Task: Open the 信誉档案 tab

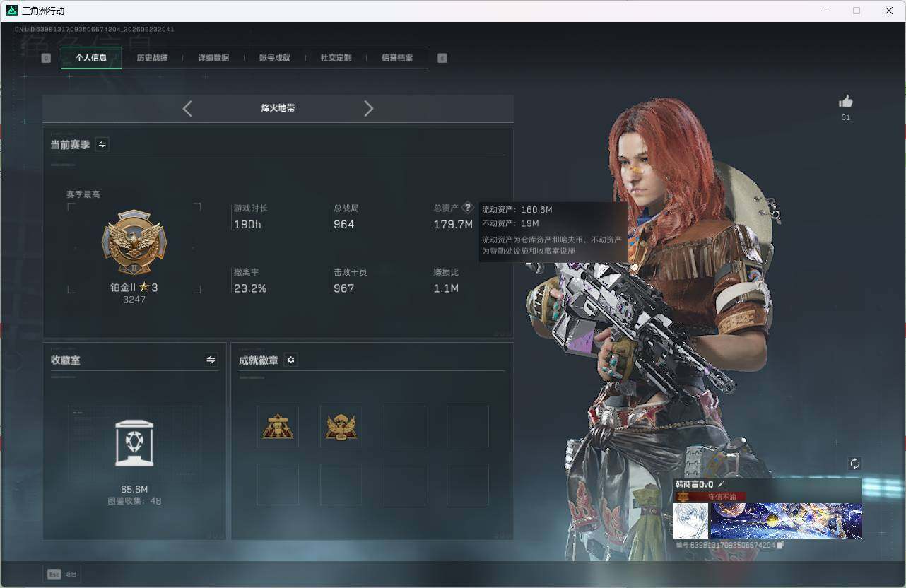Action: coord(397,58)
